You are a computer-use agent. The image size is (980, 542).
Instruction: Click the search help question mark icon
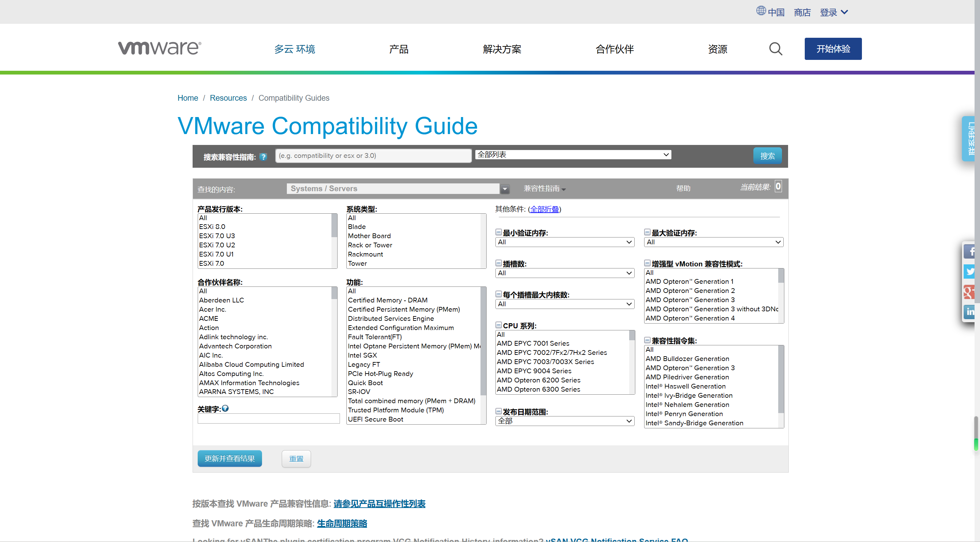point(263,157)
